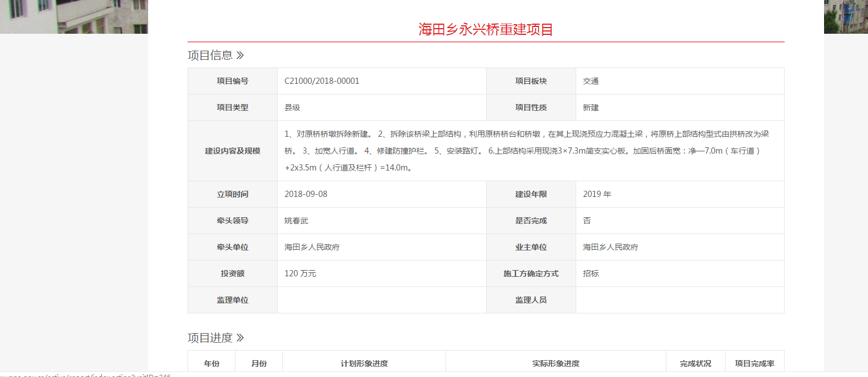
Task: Click the building photo at top left
Action: coord(74,17)
